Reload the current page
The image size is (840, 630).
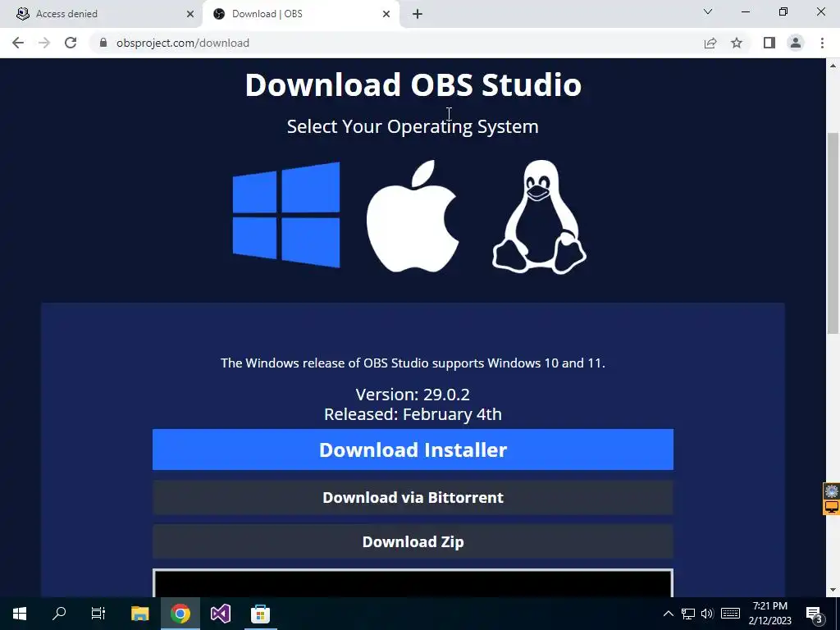point(71,43)
